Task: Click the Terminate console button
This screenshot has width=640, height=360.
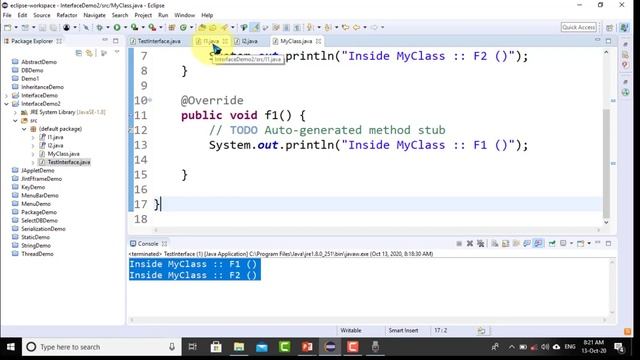Action: pos(459,244)
